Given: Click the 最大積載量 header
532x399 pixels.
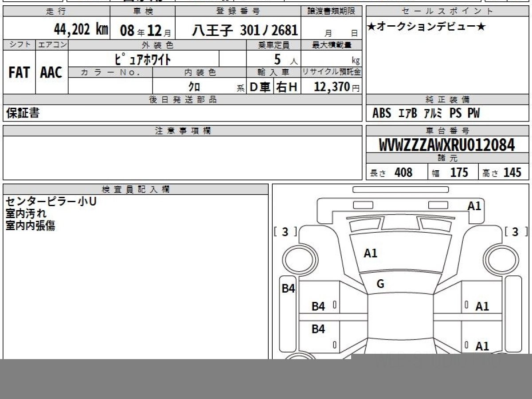Looking at the screenshot, I should (x=332, y=45).
